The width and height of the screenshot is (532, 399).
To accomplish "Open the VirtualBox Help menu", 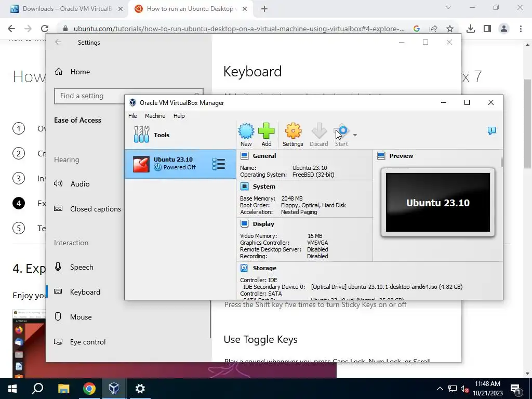I will (x=179, y=116).
